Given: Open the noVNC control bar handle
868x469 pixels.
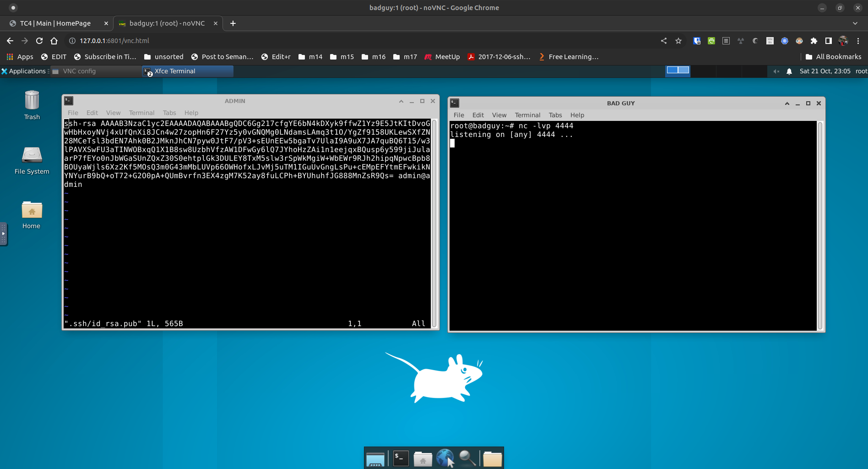Looking at the screenshot, I should pyautogui.click(x=3, y=234).
